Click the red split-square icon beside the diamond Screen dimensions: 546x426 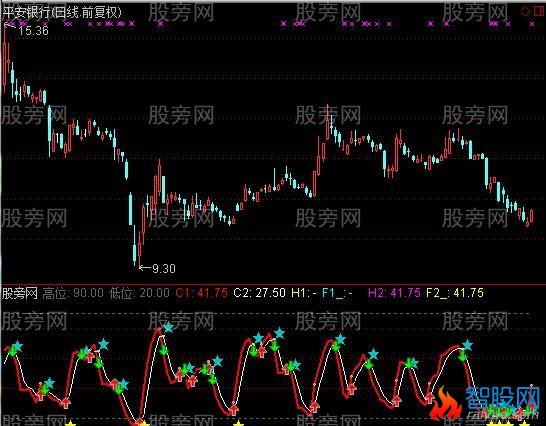coord(539,11)
